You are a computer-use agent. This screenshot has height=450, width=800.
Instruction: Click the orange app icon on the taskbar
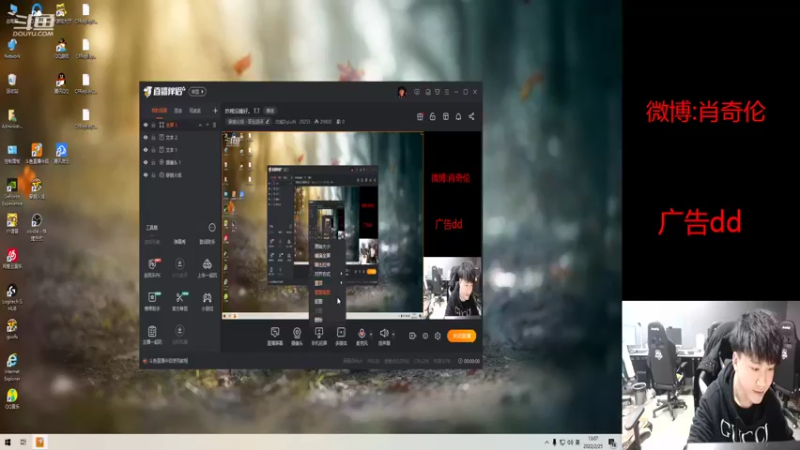[x=40, y=442]
